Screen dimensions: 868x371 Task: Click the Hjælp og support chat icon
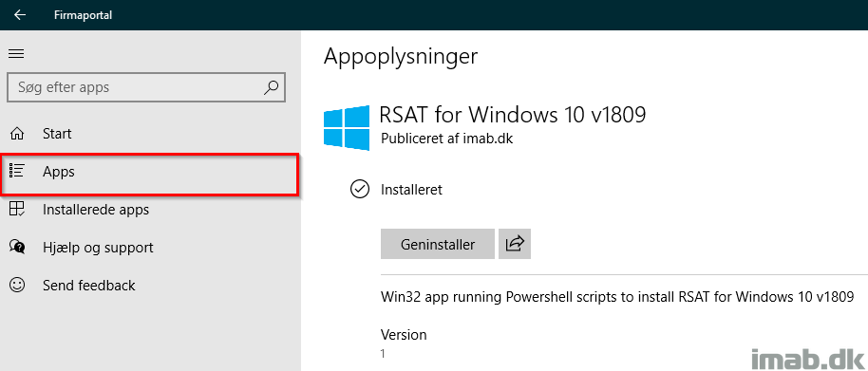pyautogui.click(x=17, y=247)
